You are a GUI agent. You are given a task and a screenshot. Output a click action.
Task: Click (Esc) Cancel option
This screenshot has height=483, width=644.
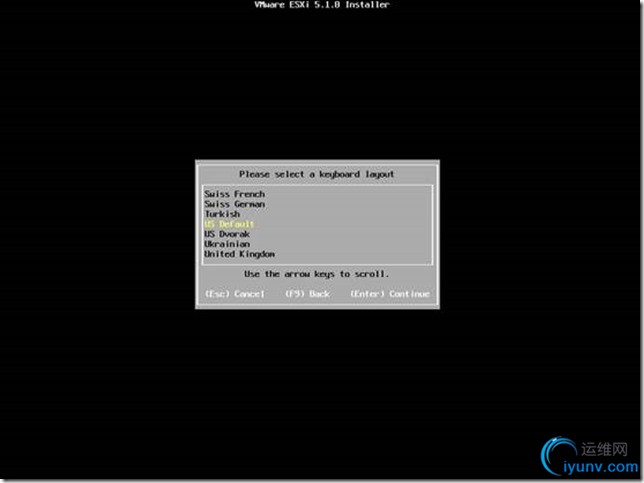click(x=235, y=294)
